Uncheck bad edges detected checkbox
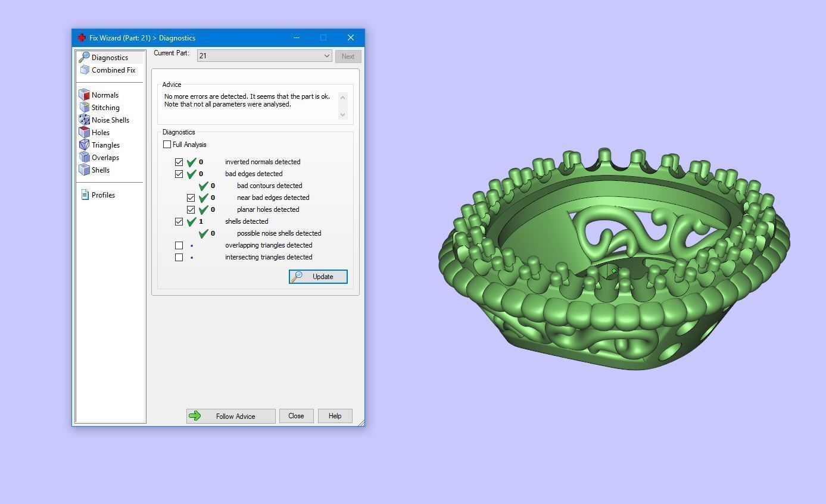Screen dimensions: 826x504 click(179, 174)
